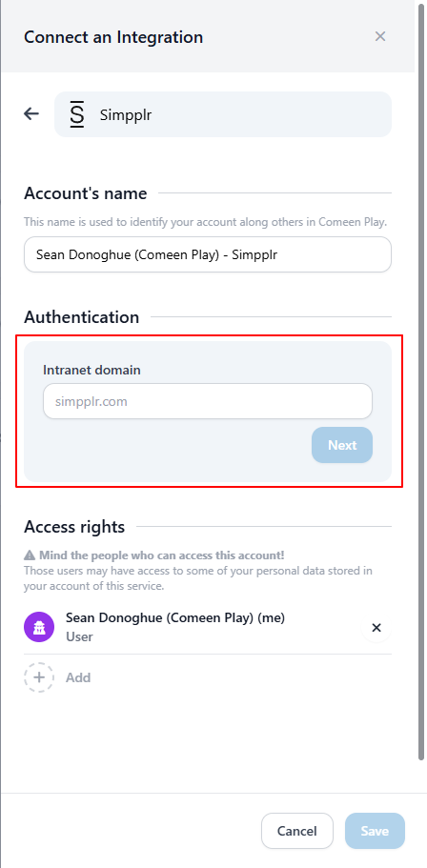Click the dashed plus circle icon
The height and width of the screenshot is (868, 427).
pos(39,677)
